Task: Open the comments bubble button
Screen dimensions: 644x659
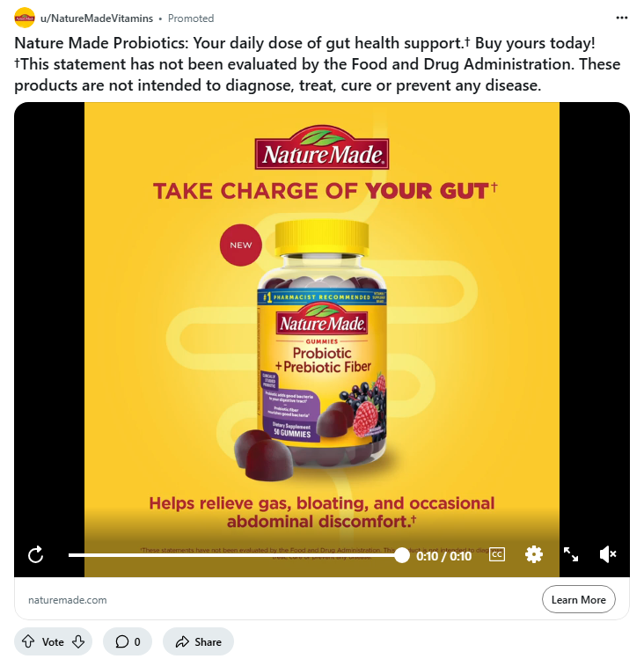Action: click(128, 641)
